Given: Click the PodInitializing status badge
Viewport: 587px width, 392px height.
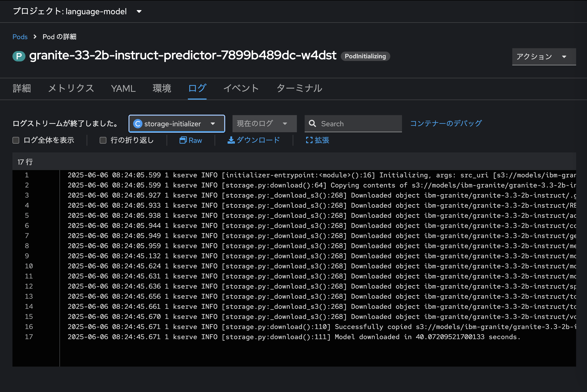Looking at the screenshot, I should point(365,56).
